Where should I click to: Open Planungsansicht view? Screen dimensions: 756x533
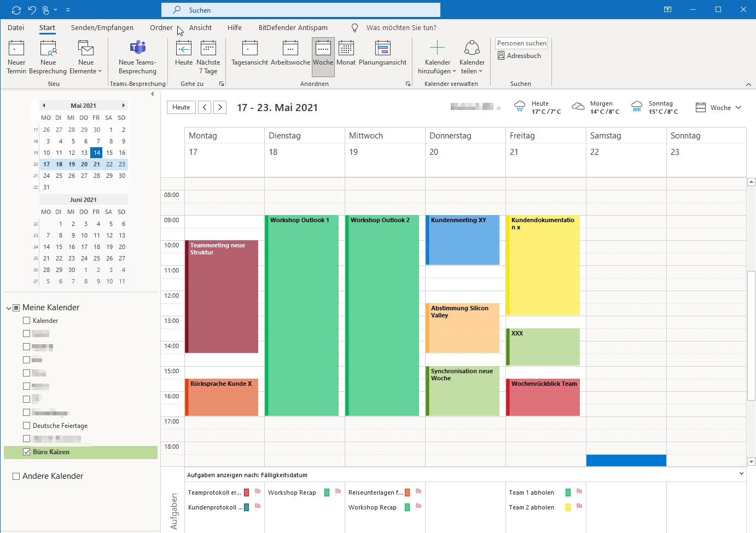[x=382, y=53]
